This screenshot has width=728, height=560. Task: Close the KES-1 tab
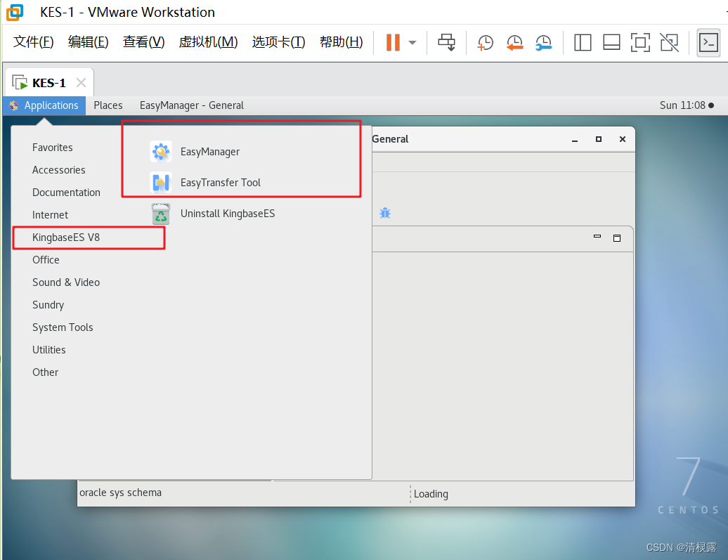[x=82, y=83]
